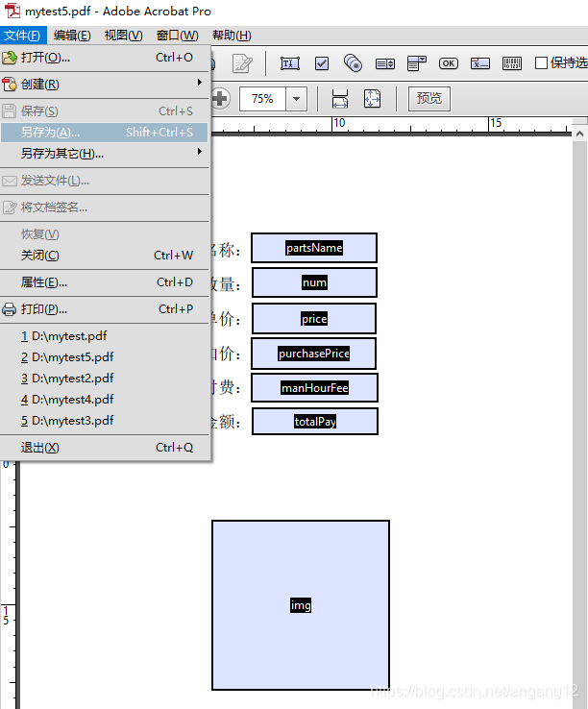Open recent file D:\mytest.pdf
The height and width of the screenshot is (709, 588).
(105, 336)
